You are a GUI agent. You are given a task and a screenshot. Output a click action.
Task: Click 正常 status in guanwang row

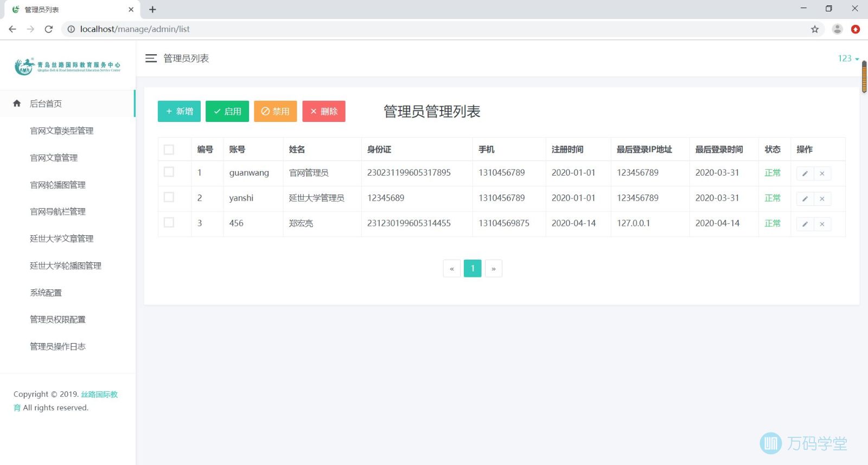[773, 173]
